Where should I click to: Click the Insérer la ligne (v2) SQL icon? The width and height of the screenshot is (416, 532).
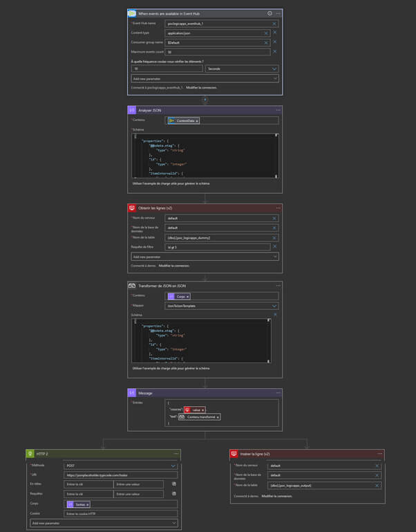[234, 454]
